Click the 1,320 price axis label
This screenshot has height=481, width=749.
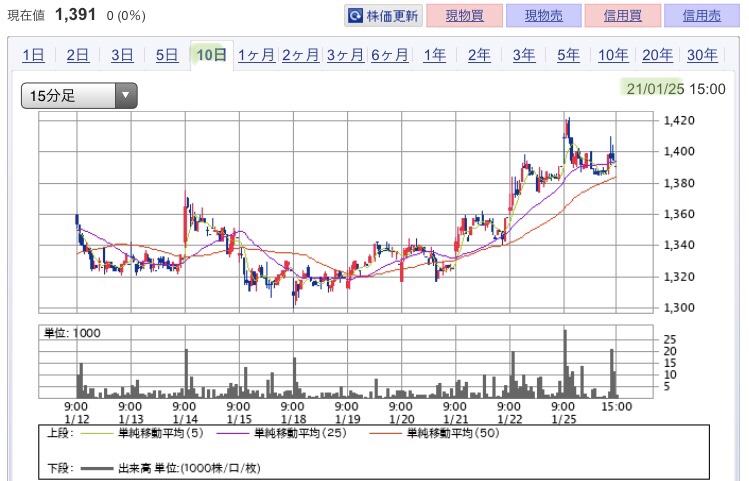click(x=679, y=277)
